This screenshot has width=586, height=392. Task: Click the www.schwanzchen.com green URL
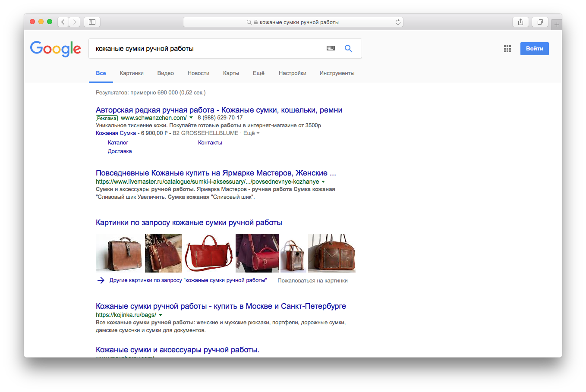point(154,118)
